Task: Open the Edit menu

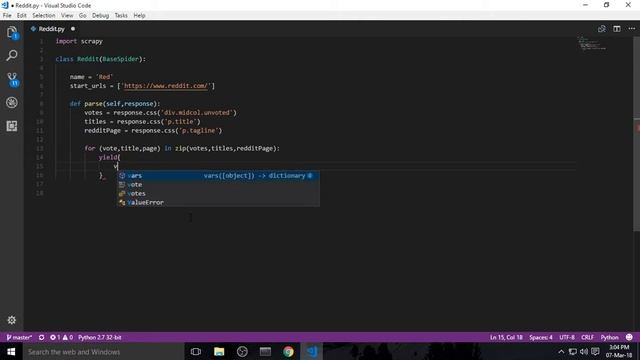Action: pyautogui.click(x=22, y=16)
